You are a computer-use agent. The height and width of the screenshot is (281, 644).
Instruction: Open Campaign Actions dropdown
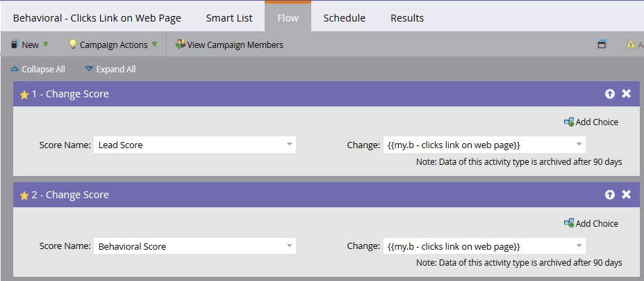(113, 45)
